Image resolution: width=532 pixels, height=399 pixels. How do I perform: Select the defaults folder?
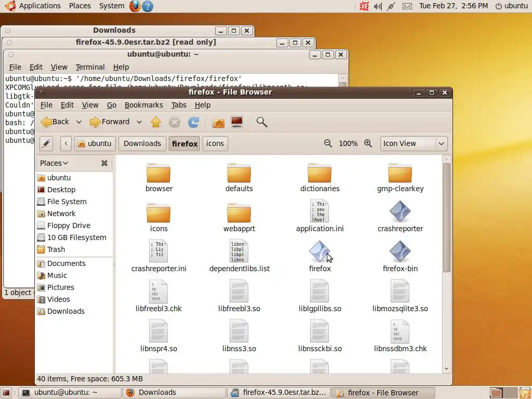coord(239,178)
